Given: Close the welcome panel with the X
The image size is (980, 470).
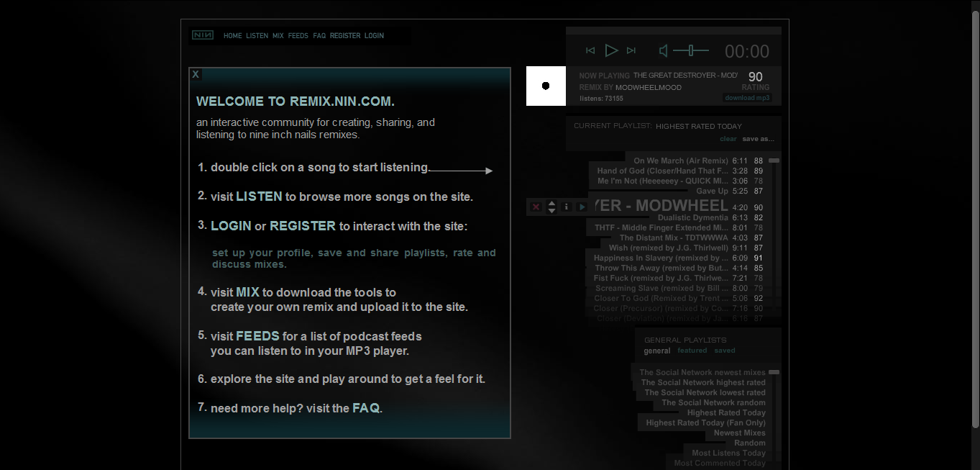Looking at the screenshot, I should [x=196, y=74].
